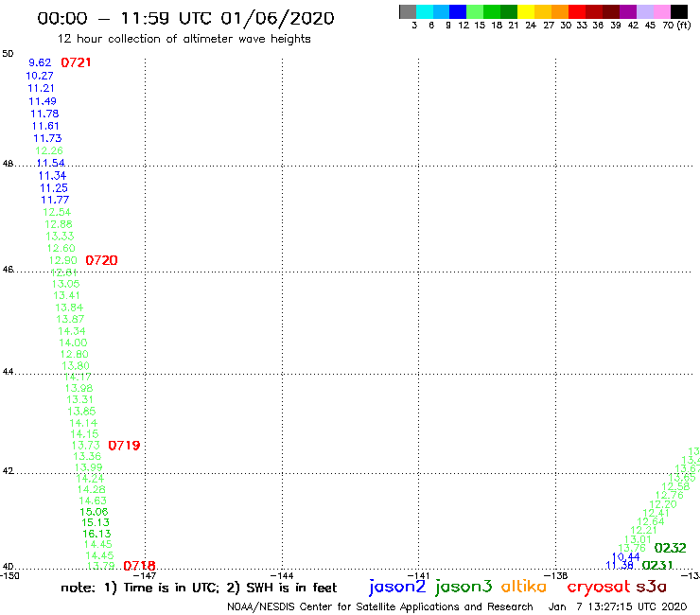The width and height of the screenshot is (700, 615).
Task: Click the 16.13 wave height value
Action: click(96, 535)
